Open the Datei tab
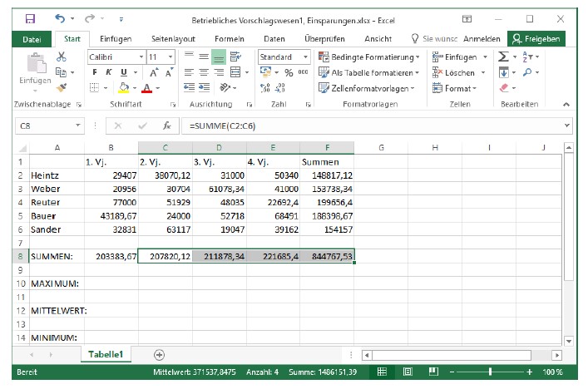The image size is (588, 389). (32, 39)
